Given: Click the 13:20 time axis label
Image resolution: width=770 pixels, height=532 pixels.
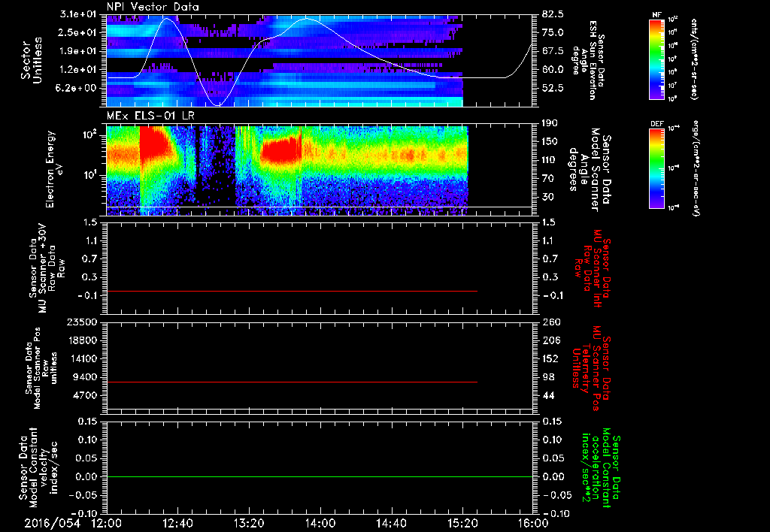Looking at the screenshot, I should 250,524.
